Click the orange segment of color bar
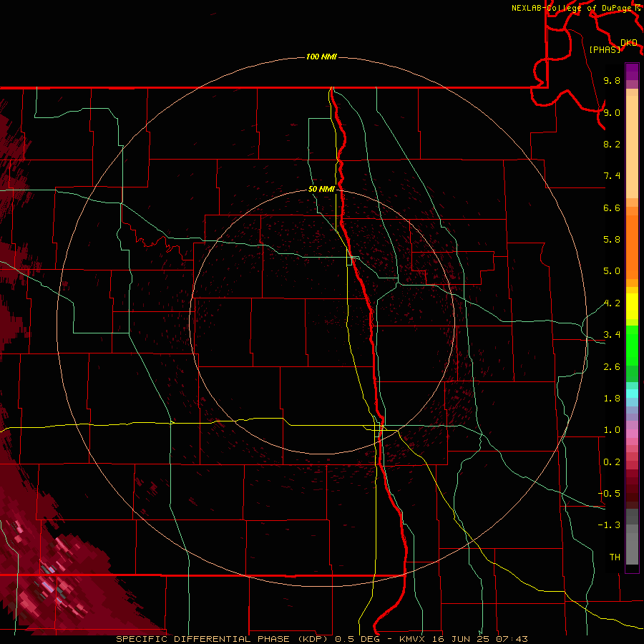Image resolution: width=644 pixels, height=644 pixels. pos(632,247)
